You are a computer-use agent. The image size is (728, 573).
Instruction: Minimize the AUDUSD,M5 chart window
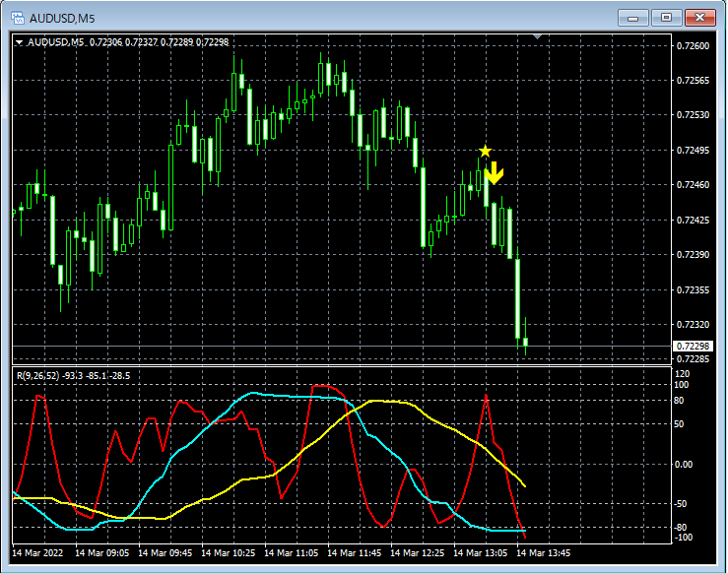(x=632, y=18)
